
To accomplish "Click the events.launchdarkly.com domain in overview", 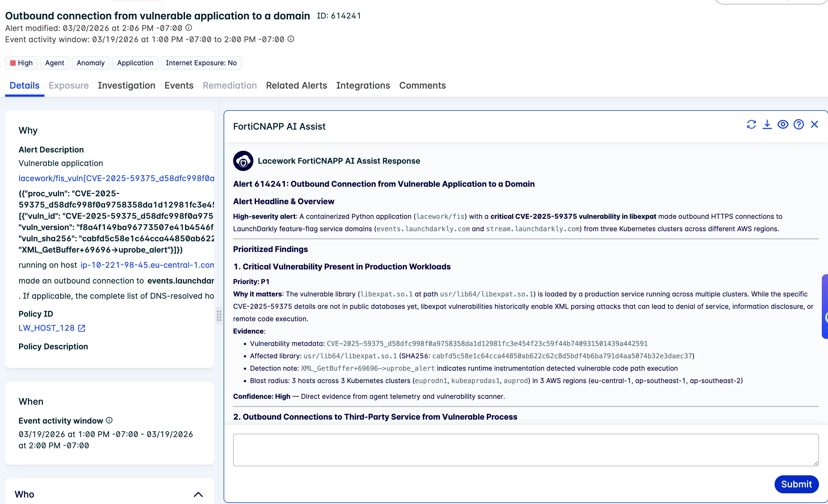I will tap(423, 229).
